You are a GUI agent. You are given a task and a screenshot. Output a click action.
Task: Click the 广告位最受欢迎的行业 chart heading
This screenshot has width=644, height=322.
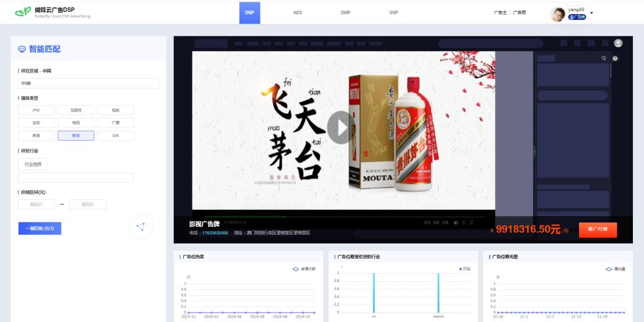359,256
